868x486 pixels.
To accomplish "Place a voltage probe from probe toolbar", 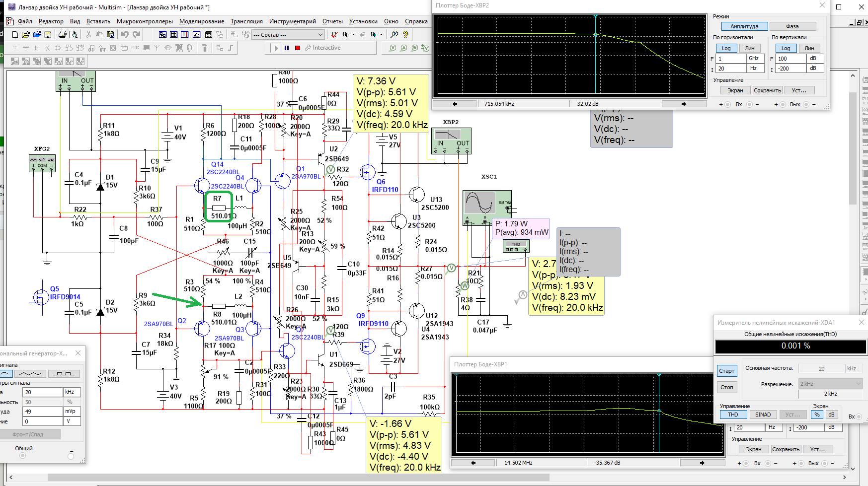I will (393, 48).
